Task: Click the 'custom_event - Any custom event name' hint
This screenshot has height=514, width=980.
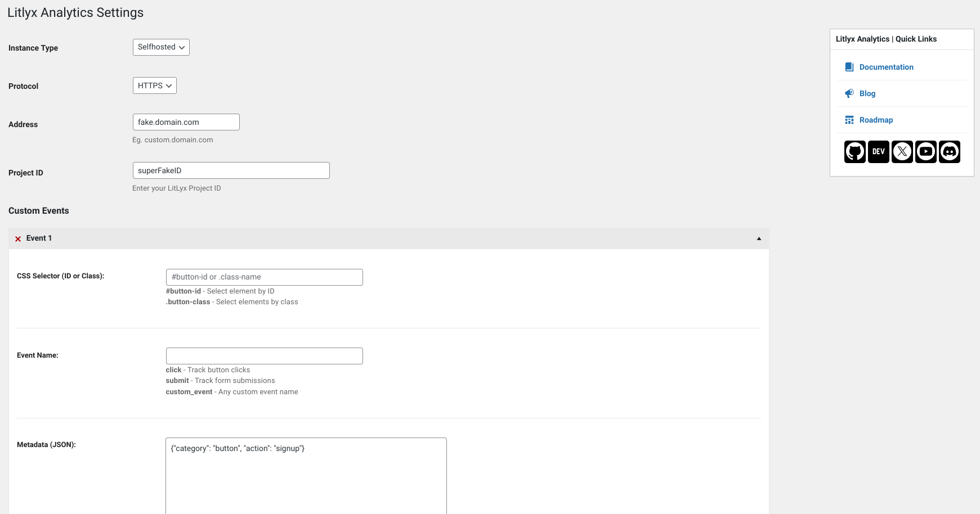Action: (232, 392)
